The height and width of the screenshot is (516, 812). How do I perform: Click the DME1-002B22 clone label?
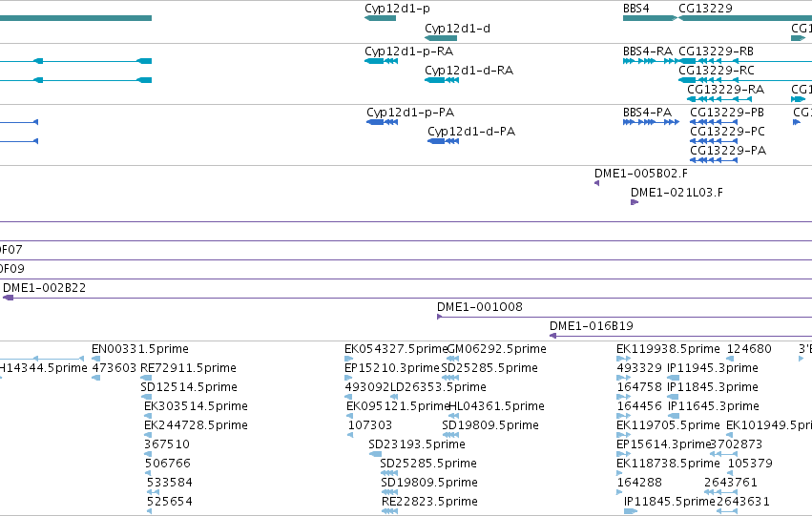[x=45, y=288]
